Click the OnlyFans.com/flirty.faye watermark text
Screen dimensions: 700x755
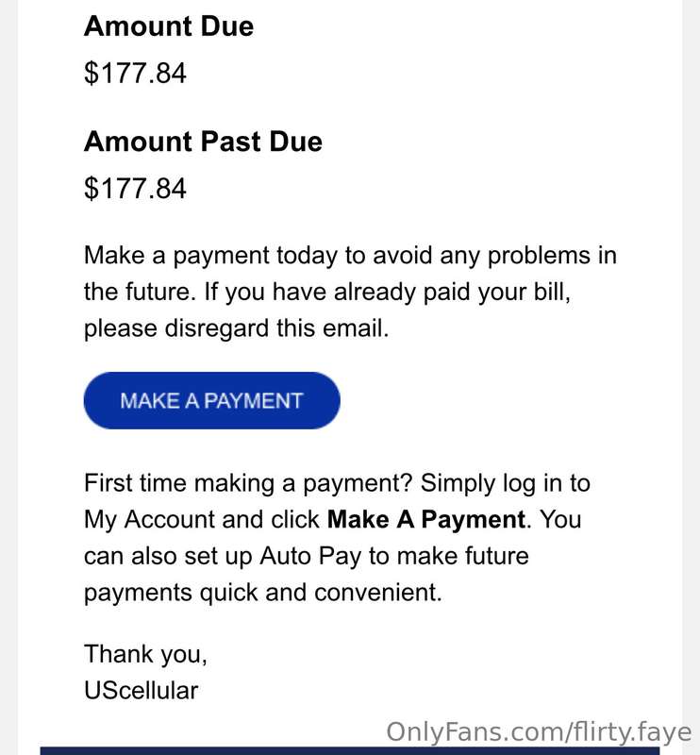(x=540, y=732)
